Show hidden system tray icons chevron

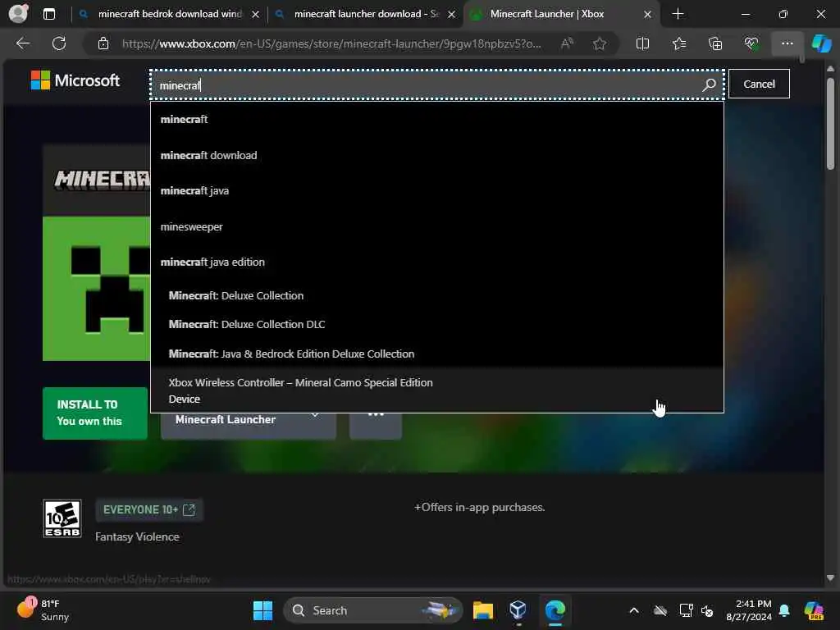coord(634,610)
